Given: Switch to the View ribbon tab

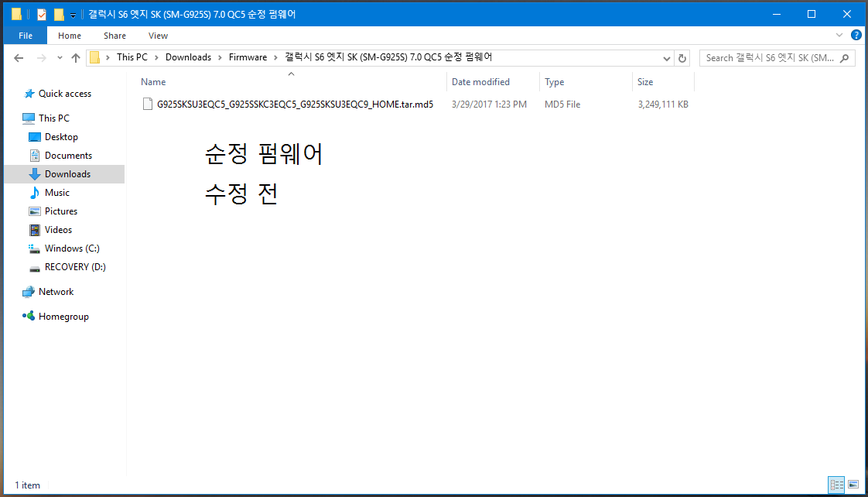Looking at the screenshot, I should click(158, 36).
